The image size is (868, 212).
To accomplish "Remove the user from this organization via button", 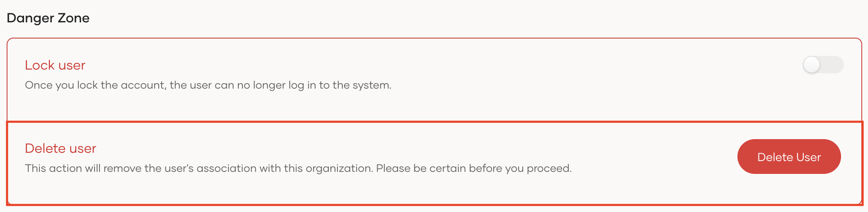I will pos(789,157).
